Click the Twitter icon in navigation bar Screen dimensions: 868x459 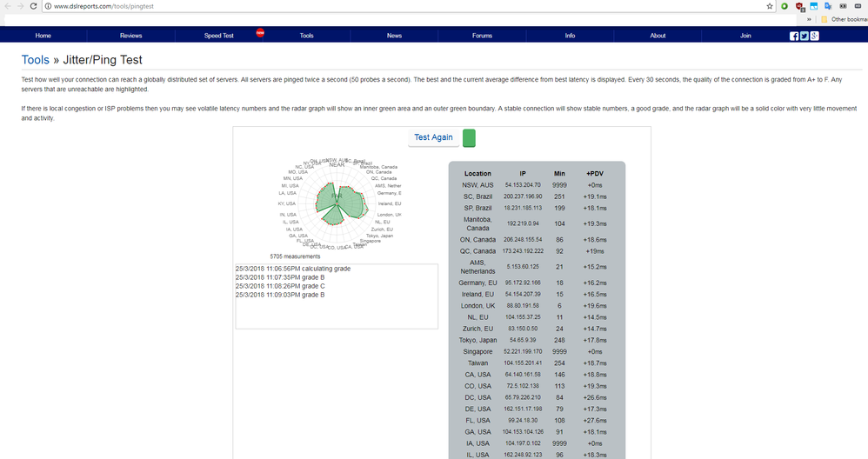click(x=804, y=36)
